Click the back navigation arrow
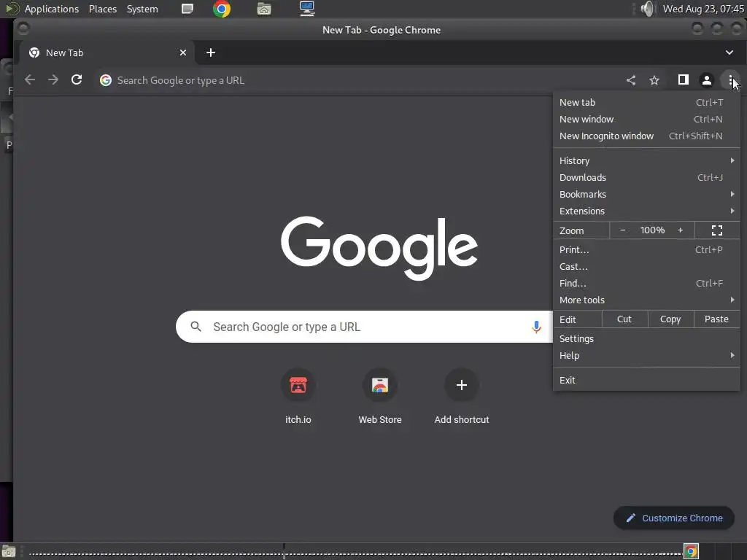Screen dimensions: 747x560 29,80
